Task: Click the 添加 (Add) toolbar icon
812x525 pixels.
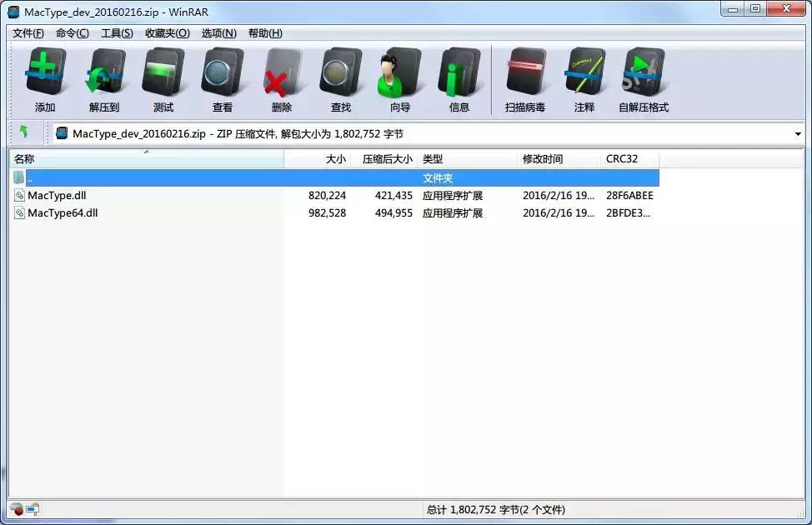Action: click(x=45, y=80)
